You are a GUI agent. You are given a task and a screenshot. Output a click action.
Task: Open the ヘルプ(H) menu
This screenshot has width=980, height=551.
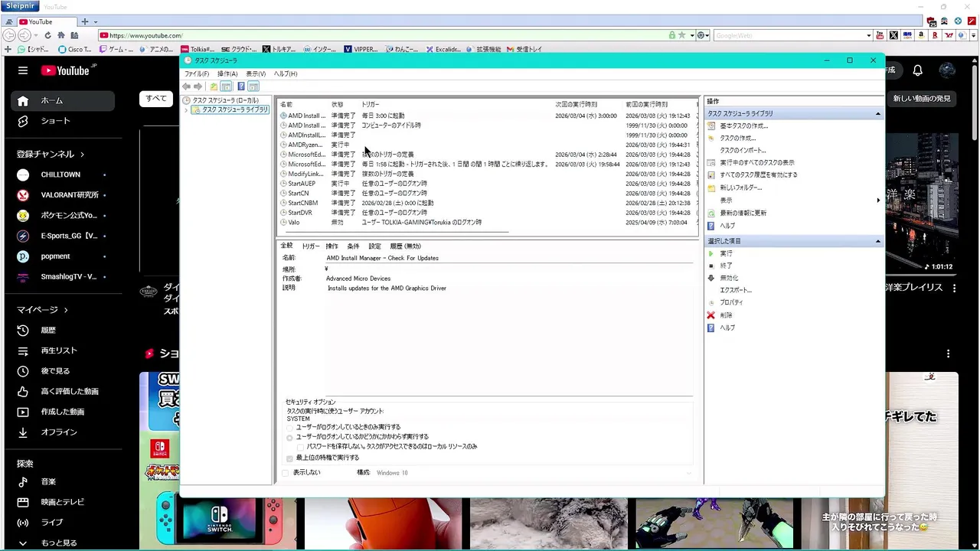pos(286,73)
